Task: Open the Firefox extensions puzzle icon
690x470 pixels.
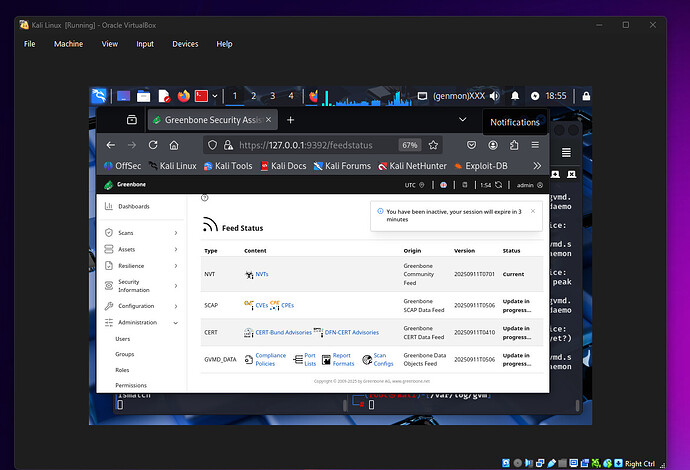Action: (x=514, y=145)
